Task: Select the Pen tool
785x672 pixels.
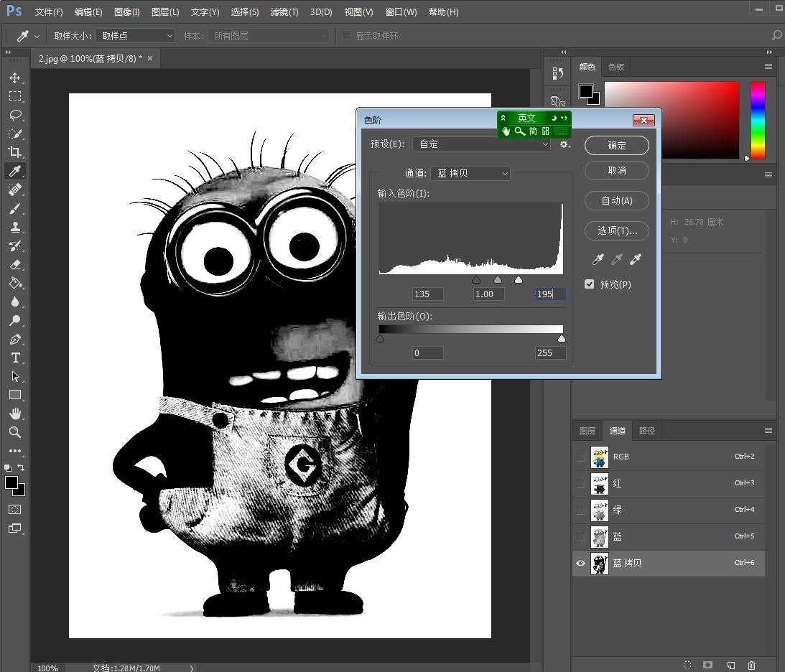Action: [x=15, y=340]
